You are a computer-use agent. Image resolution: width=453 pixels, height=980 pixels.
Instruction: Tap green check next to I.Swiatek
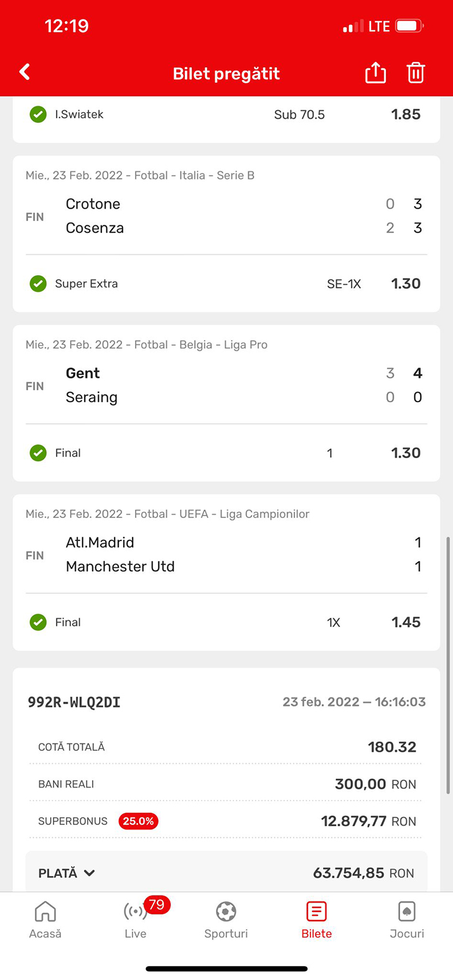tap(38, 115)
